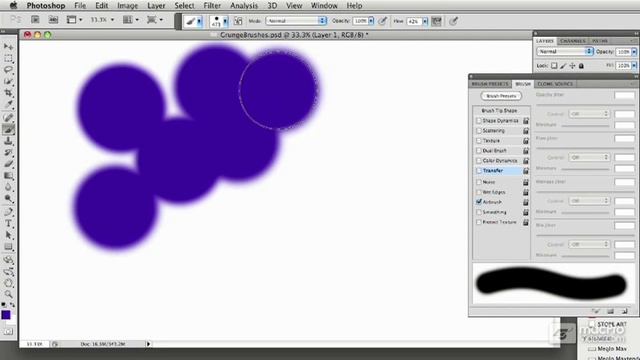Enable the Texture checkbox

click(x=479, y=140)
